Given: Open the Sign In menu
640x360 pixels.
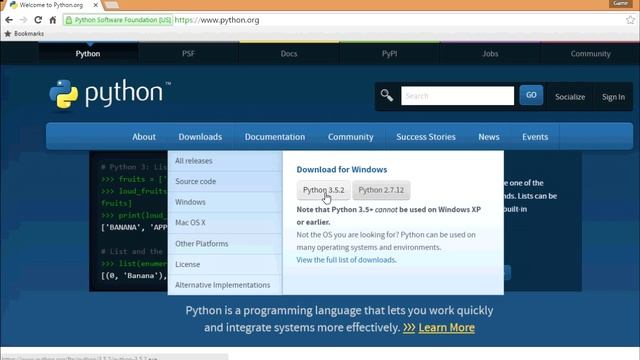Looking at the screenshot, I should click(613, 97).
